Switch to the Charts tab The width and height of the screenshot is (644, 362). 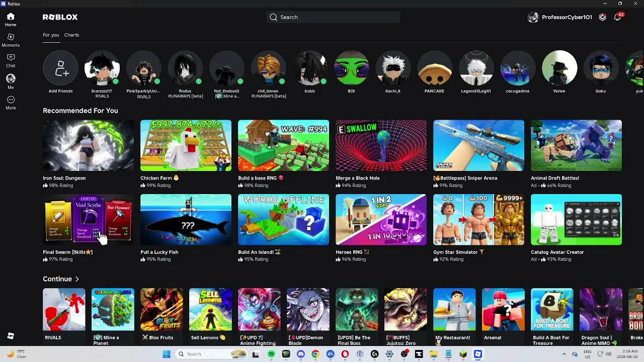(x=71, y=35)
